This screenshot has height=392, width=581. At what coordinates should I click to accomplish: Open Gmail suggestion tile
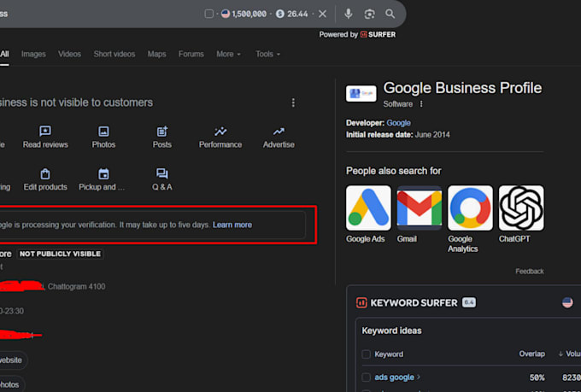pyautogui.click(x=419, y=208)
